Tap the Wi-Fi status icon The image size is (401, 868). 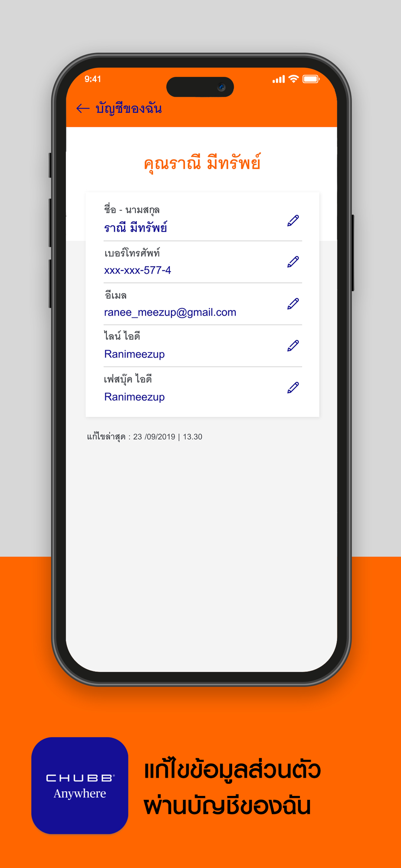294,79
